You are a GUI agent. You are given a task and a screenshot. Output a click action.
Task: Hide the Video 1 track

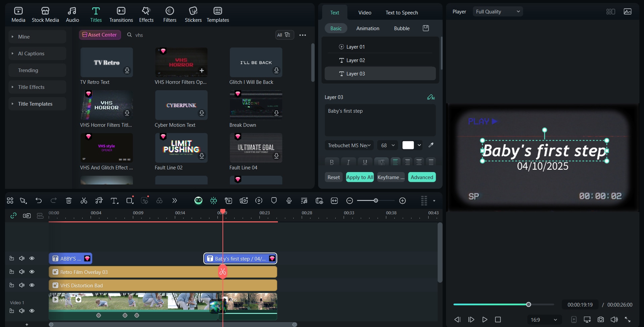click(32, 311)
